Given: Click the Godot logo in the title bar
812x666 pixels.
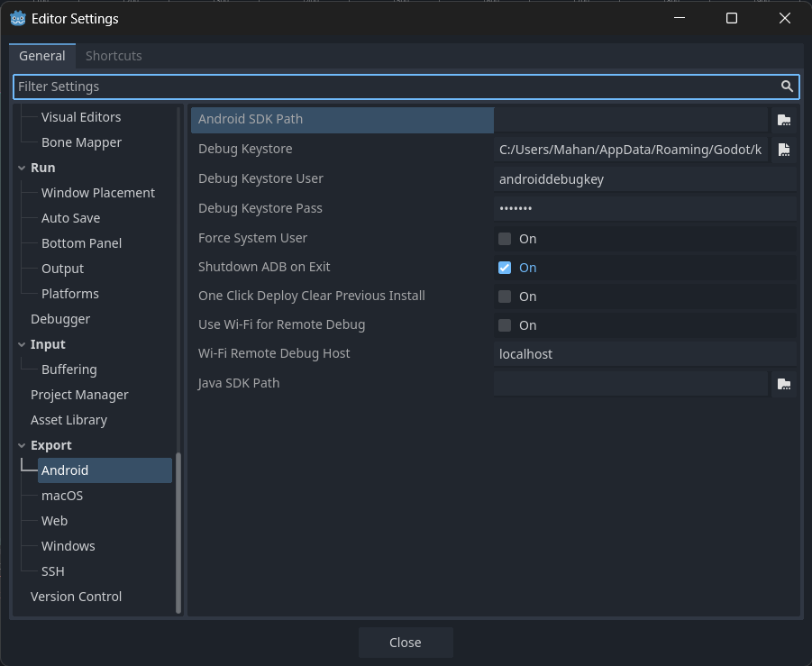Looking at the screenshot, I should 17,18.
